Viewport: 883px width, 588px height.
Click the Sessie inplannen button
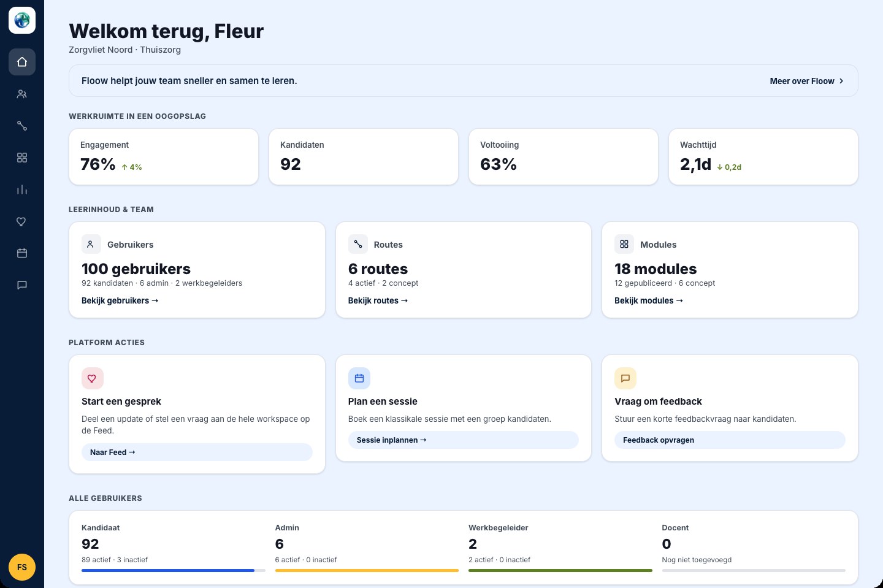464,440
